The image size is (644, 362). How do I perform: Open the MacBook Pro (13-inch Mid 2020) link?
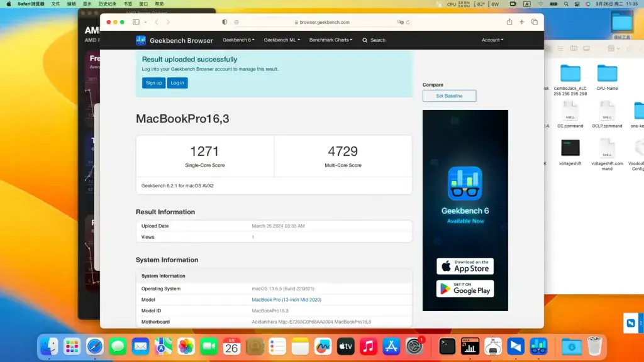[286, 300]
